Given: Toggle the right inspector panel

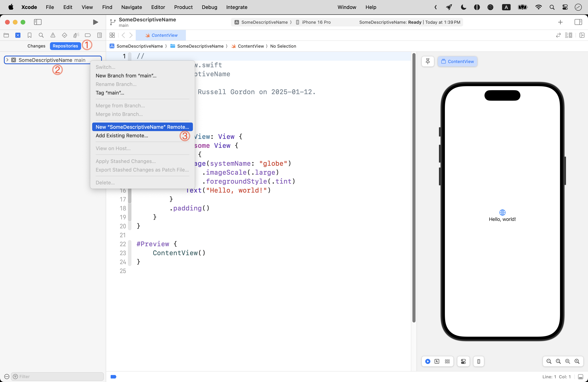Looking at the screenshot, I should (x=578, y=22).
